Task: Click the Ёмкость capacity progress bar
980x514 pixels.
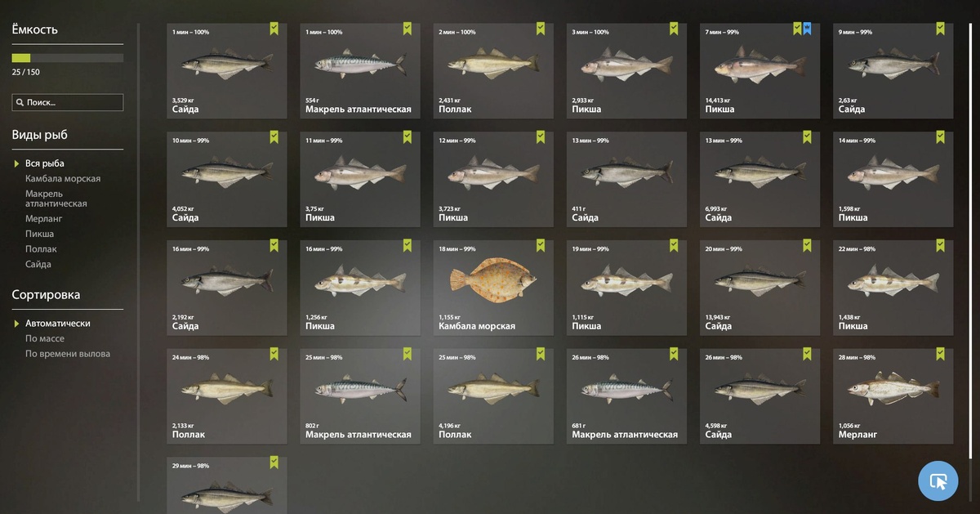Action: point(67,58)
